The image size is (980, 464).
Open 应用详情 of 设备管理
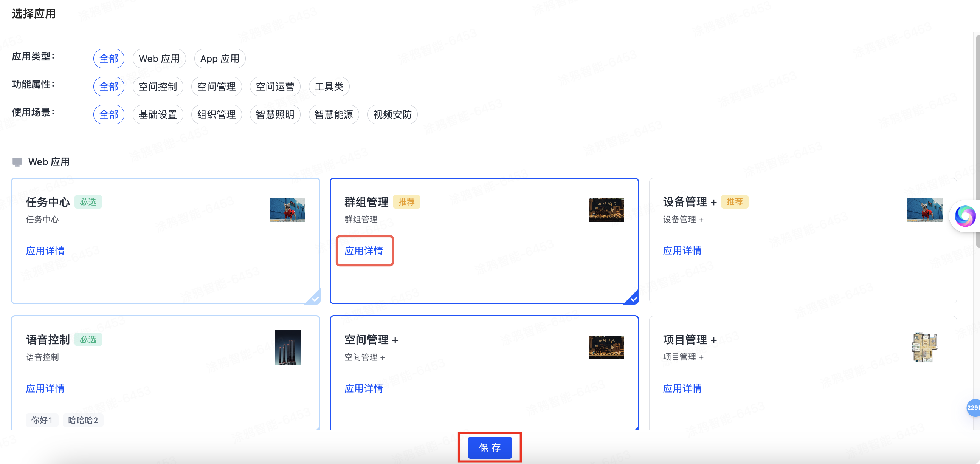(682, 251)
